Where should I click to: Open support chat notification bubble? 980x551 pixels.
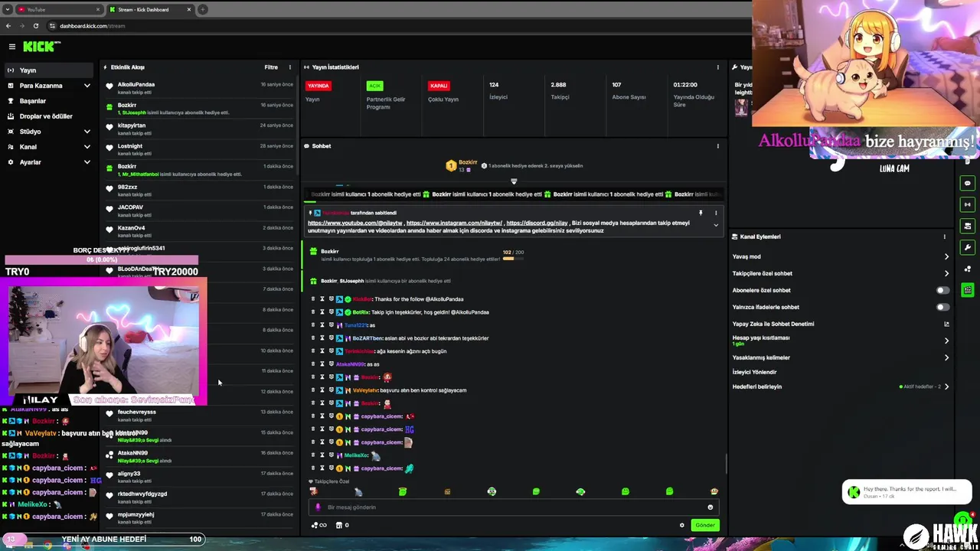(906, 491)
